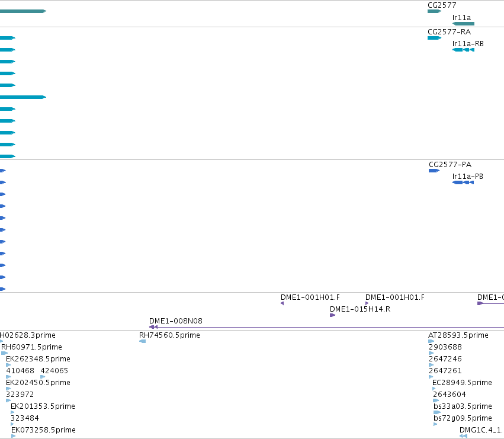
Task: Select the 2647246 feature
Action: pos(431,365)
